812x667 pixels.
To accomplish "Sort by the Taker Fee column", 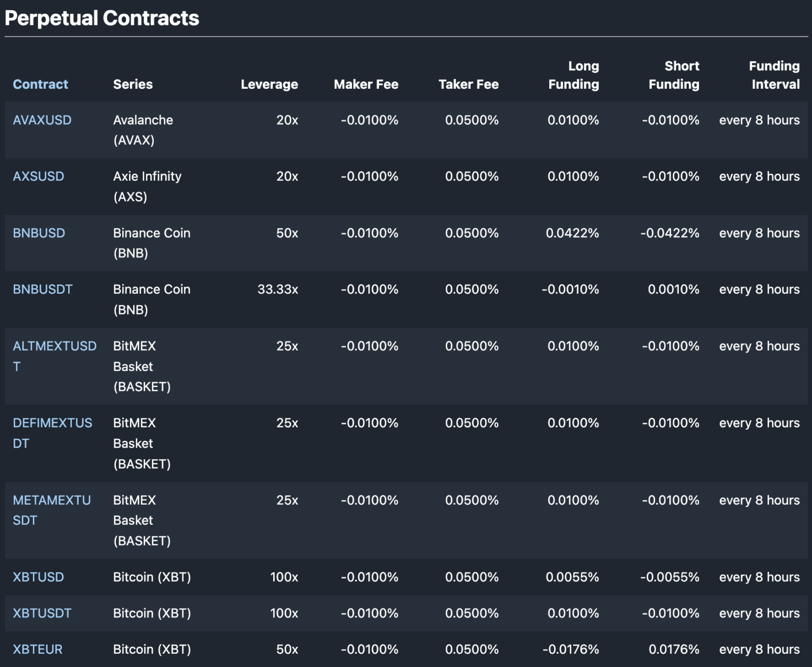I will click(468, 84).
